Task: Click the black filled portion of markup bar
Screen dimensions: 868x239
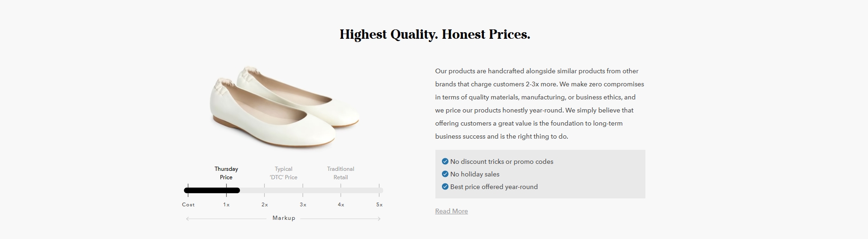Action: point(212,190)
